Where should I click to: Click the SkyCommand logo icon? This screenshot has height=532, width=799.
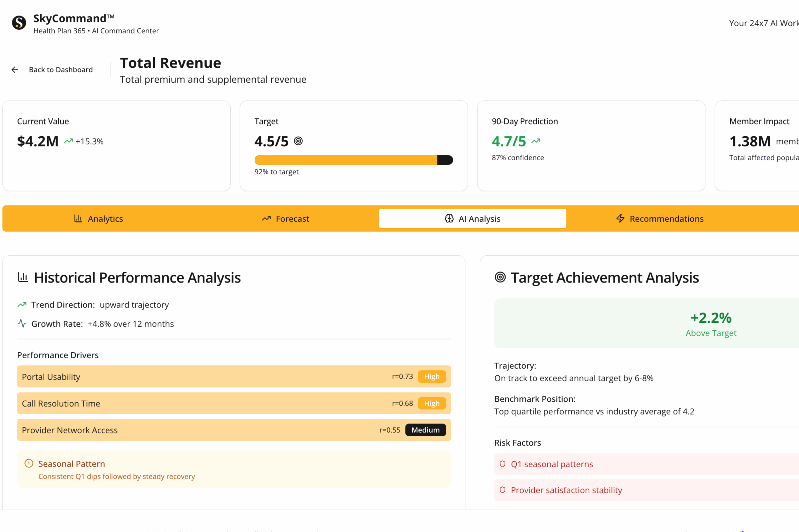coord(19,23)
